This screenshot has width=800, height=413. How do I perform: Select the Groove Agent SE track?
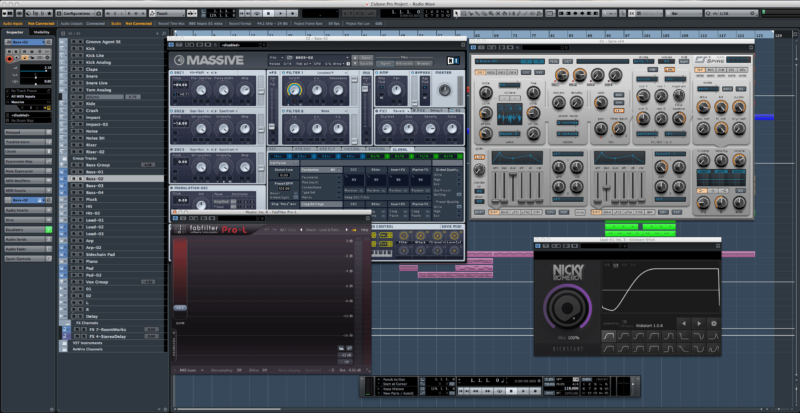104,40
